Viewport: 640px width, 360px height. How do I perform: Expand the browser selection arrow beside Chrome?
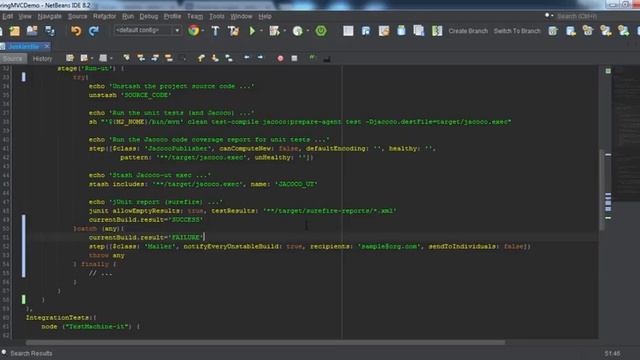click(203, 31)
